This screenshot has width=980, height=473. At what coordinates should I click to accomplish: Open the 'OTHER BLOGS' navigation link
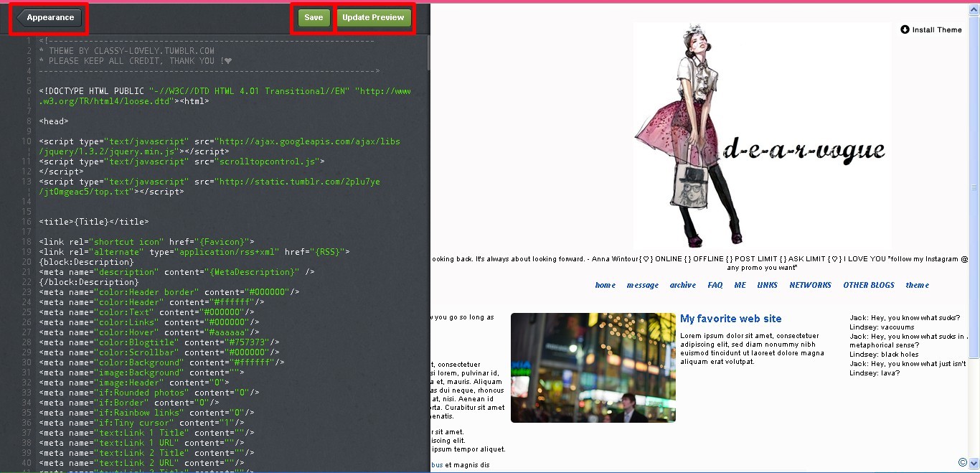pos(868,285)
